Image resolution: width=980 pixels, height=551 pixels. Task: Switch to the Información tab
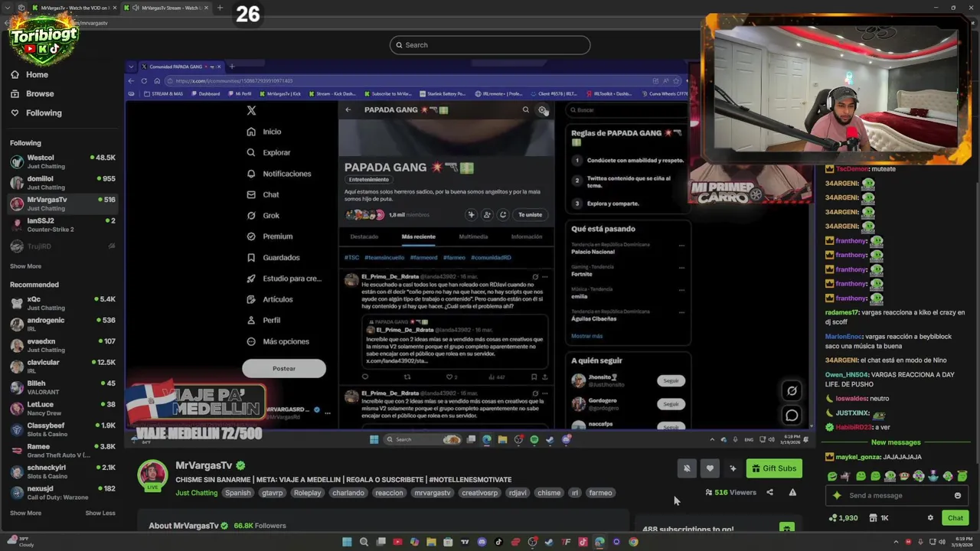[x=527, y=236]
